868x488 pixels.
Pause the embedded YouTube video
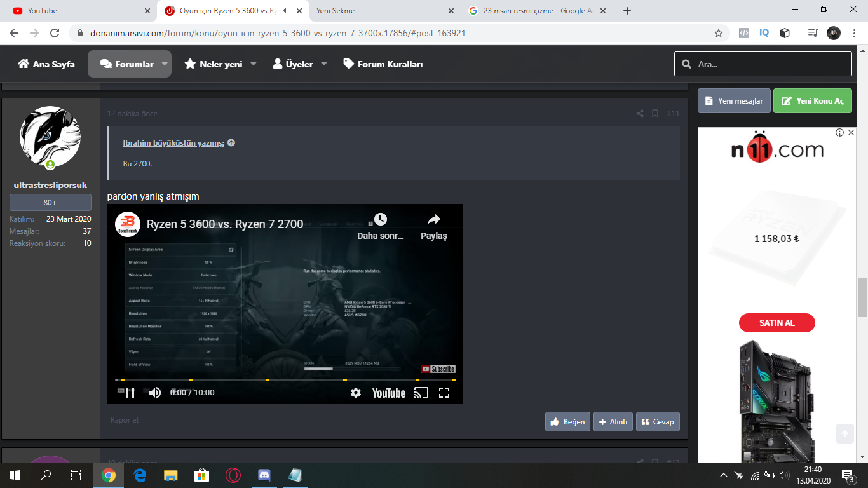pyautogui.click(x=130, y=393)
